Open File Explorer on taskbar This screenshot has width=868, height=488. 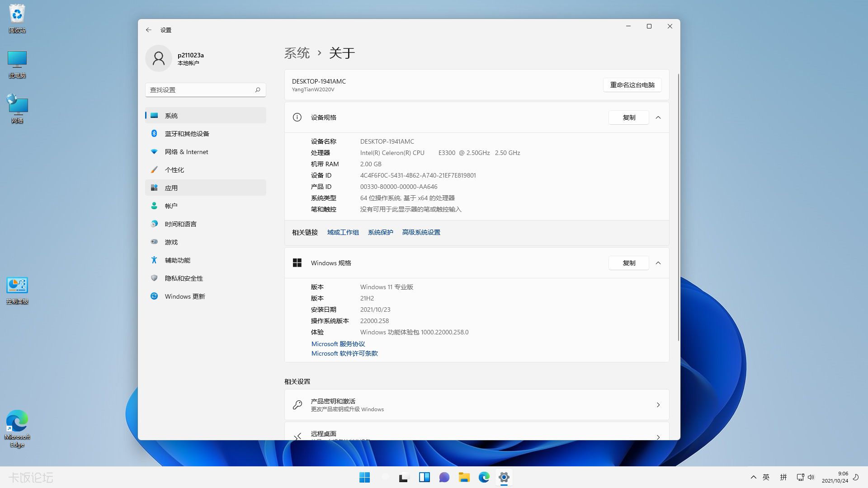pyautogui.click(x=464, y=477)
